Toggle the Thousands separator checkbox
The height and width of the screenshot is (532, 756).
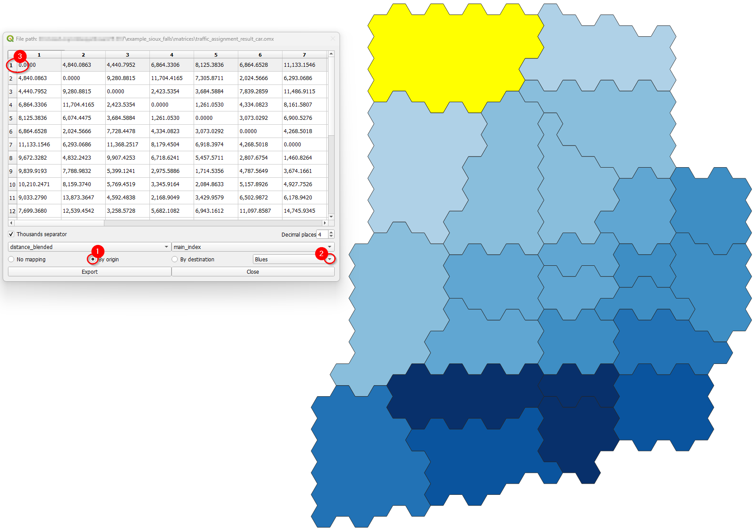pyautogui.click(x=11, y=234)
